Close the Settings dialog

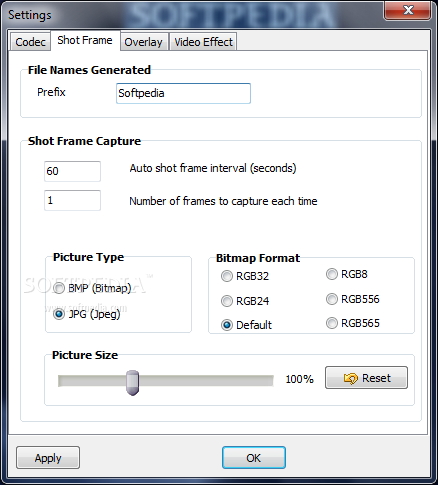407,10
